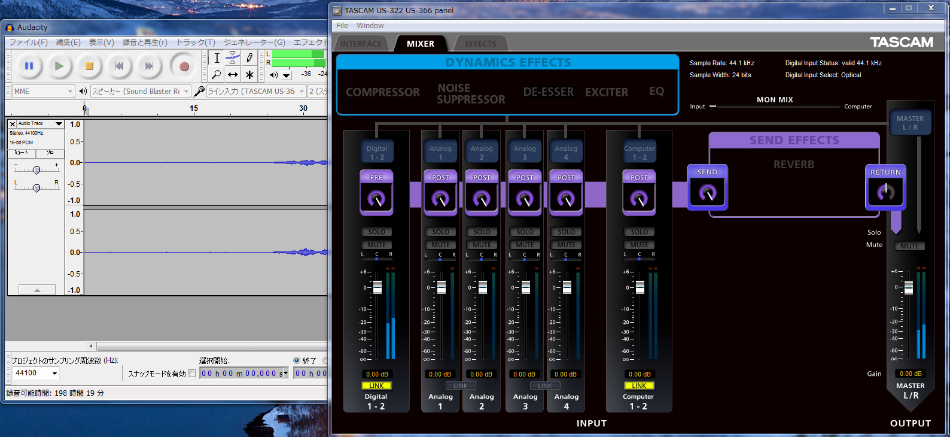This screenshot has width=950, height=437.
Task: Select Audacity's Draw pencil tool
Action: pos(249,58)
